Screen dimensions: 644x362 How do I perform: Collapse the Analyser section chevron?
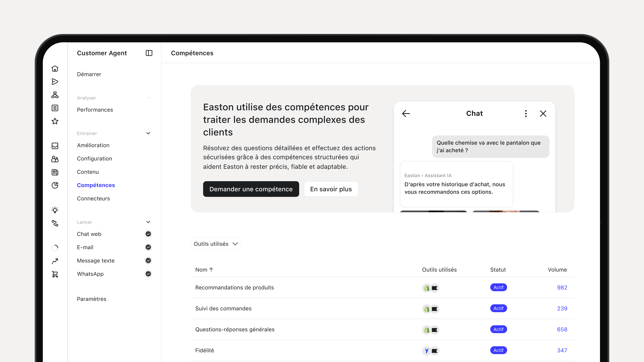[149, 98]
